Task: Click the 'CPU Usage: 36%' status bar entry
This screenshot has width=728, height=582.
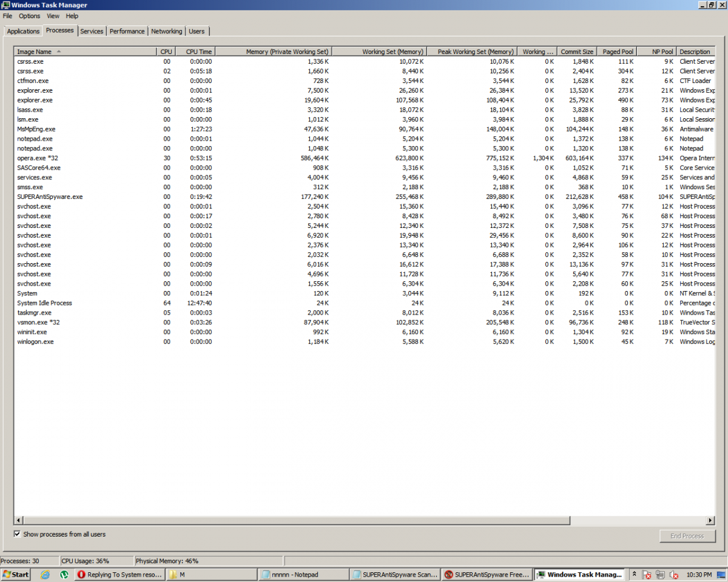Action: point(96,561)
